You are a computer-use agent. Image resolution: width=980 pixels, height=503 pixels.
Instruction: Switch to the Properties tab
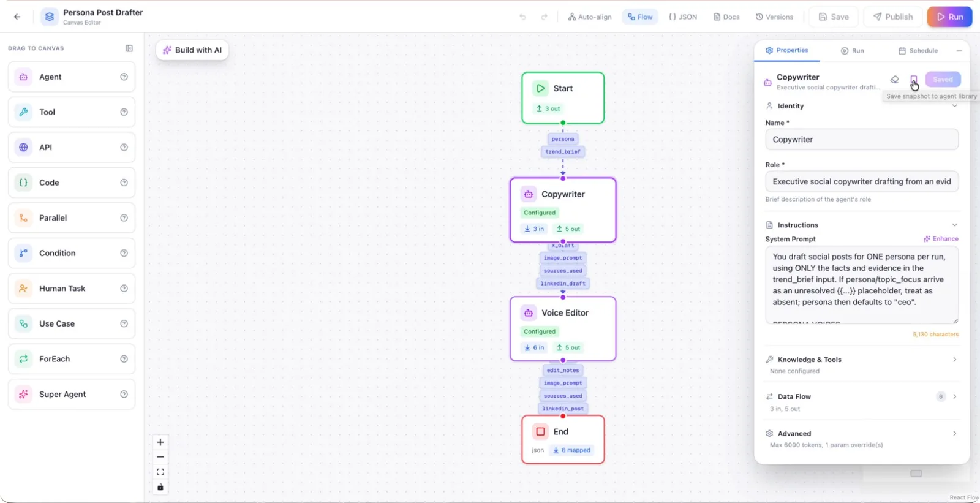coord(787,50)
